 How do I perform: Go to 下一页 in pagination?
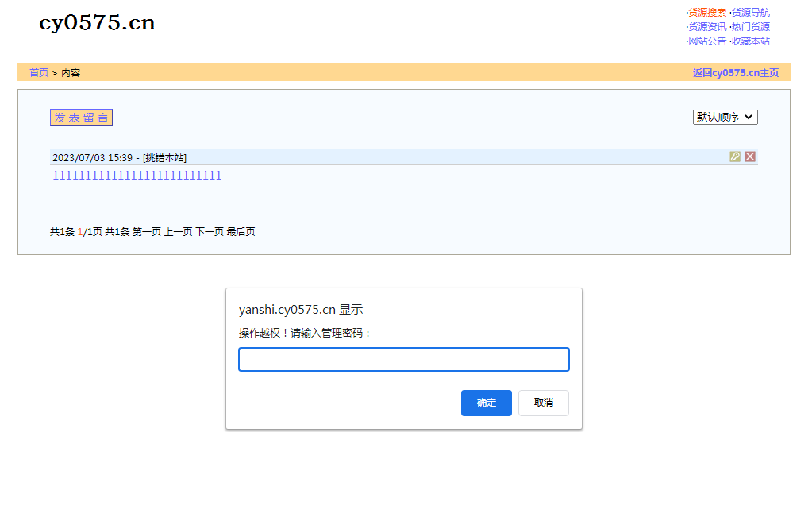(x=210, y=232)
